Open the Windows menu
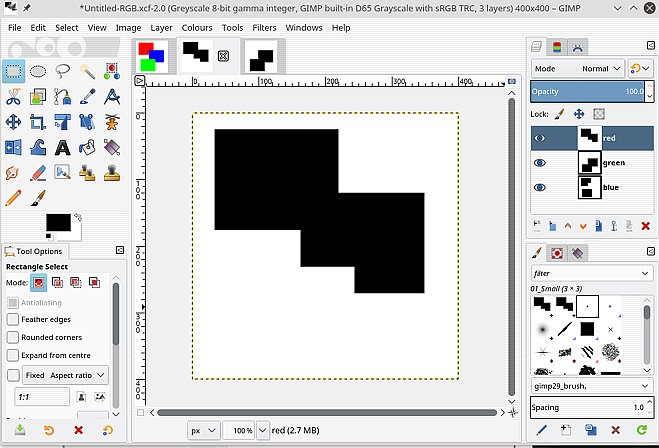Screen dimensions: 659x448 (303, 28)
